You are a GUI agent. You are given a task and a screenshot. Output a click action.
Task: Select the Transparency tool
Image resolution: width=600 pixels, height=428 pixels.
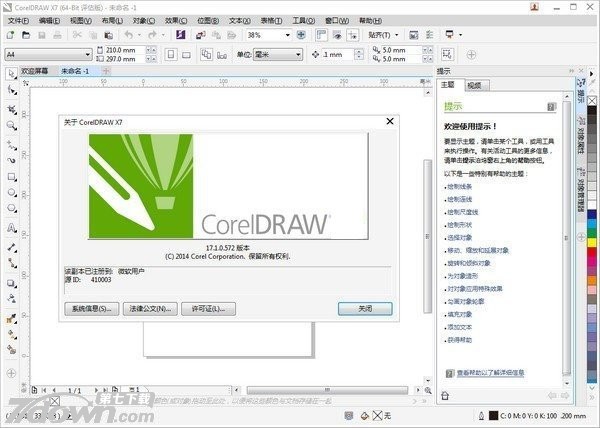11,299
